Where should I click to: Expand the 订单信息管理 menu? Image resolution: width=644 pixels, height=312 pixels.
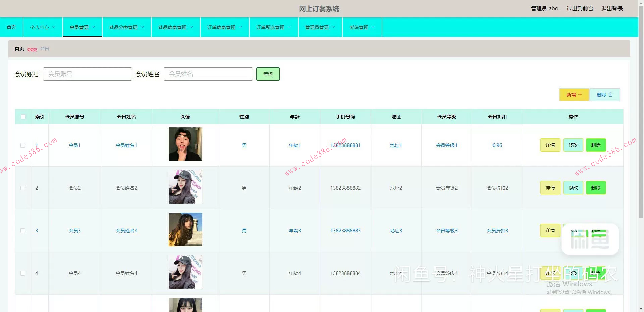(x=224, y=27)
